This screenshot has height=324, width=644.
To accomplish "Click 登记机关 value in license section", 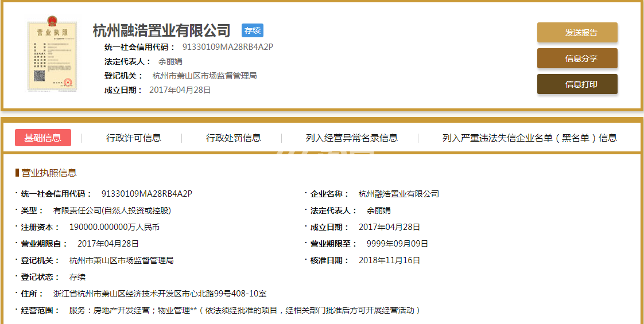I will point(122,260).
